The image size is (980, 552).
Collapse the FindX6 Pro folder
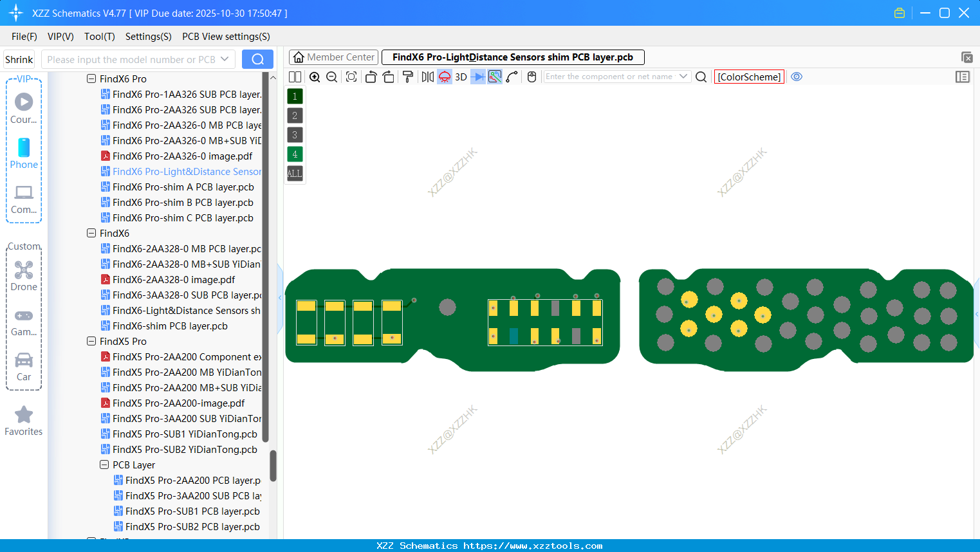(x=91, y=78)
